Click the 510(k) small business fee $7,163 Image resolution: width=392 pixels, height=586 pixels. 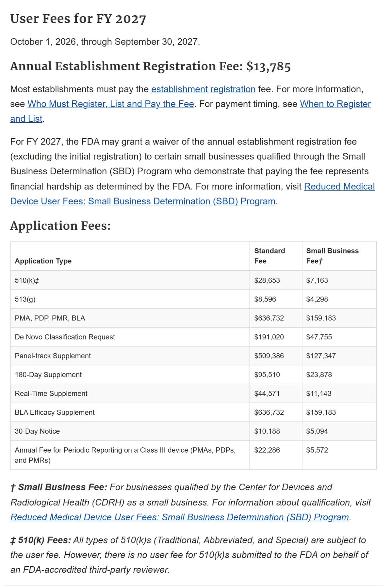coord(317,280)
